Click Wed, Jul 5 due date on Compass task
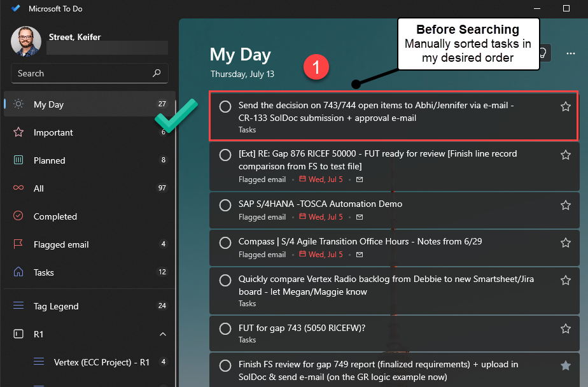This screenshot has height=387, width=588. pos(321,254)
